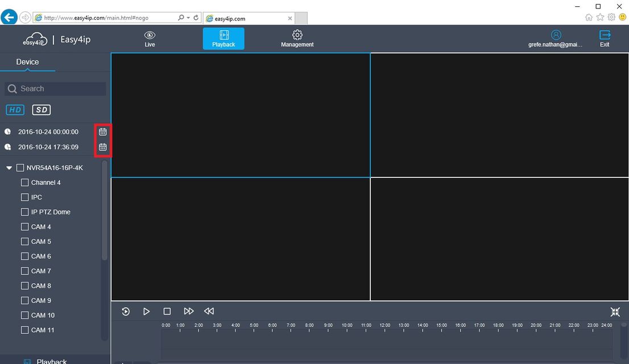This screenshot has height=364, width=629.
Task: Switch to the Live tab
Action: click(x=150, y=39)
